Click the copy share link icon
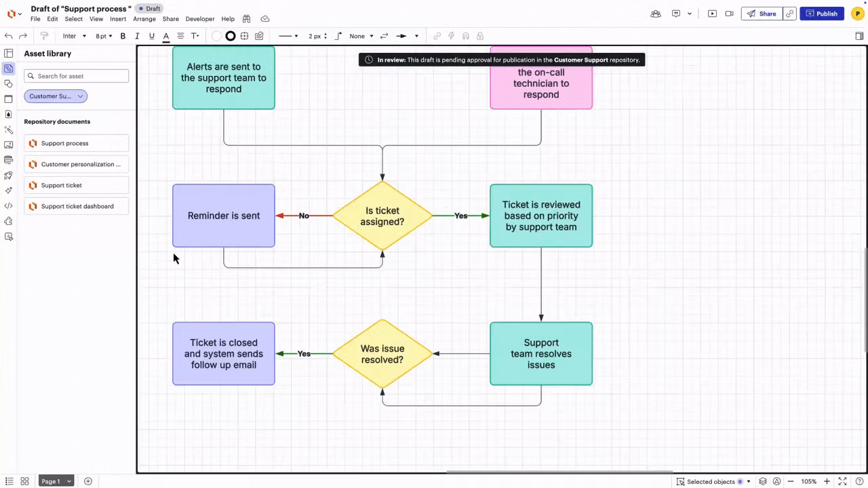 coord(789,14)
